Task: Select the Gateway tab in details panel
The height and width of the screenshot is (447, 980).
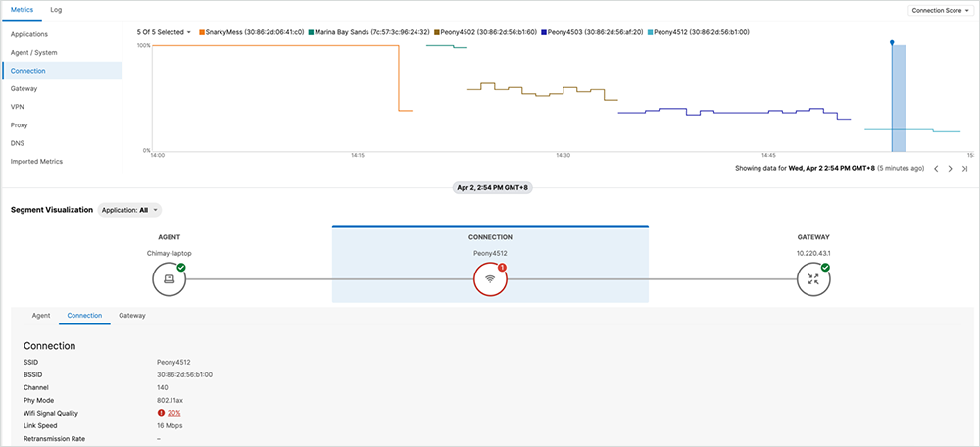Action: 132,316
